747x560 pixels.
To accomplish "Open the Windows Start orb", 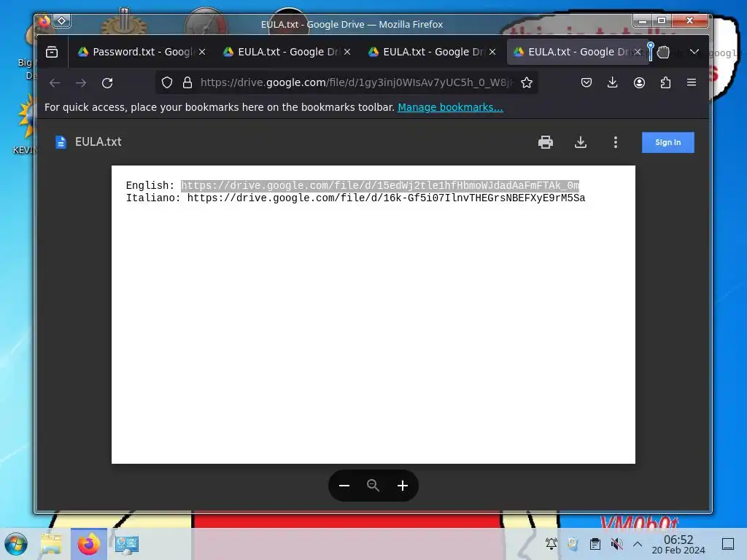I will [16, 544].
